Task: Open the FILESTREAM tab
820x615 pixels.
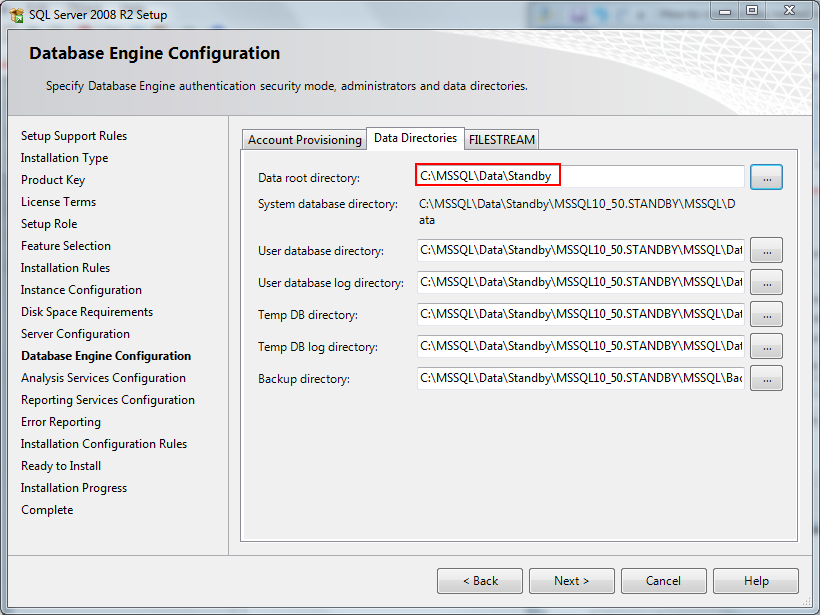Action: tap(502, 140)
